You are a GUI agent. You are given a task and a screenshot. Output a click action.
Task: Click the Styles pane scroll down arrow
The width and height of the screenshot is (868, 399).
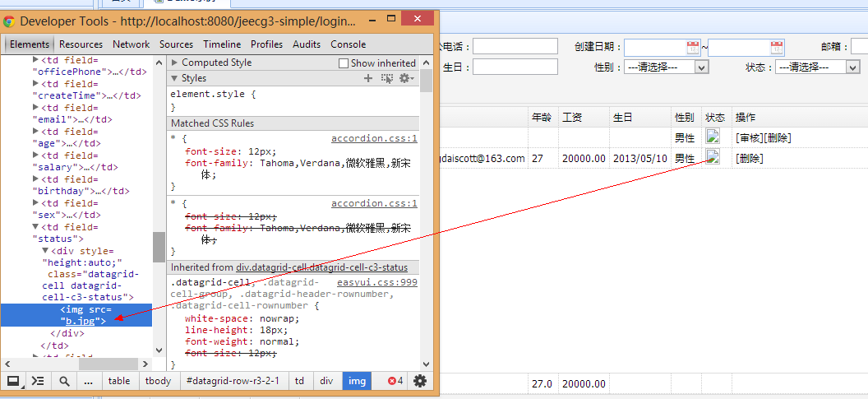pyautogui.click(x=427, y=364)
